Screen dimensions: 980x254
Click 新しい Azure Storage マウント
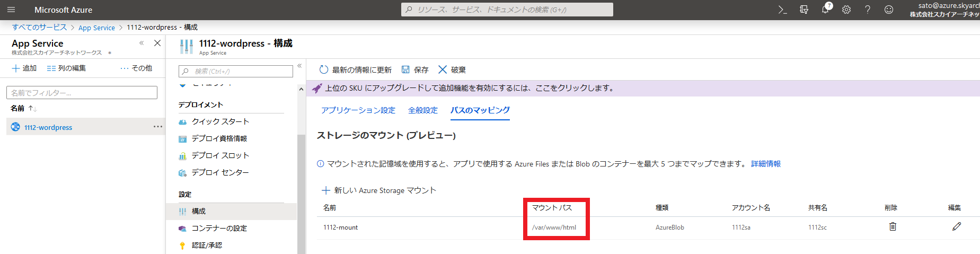tap(379, 190)
